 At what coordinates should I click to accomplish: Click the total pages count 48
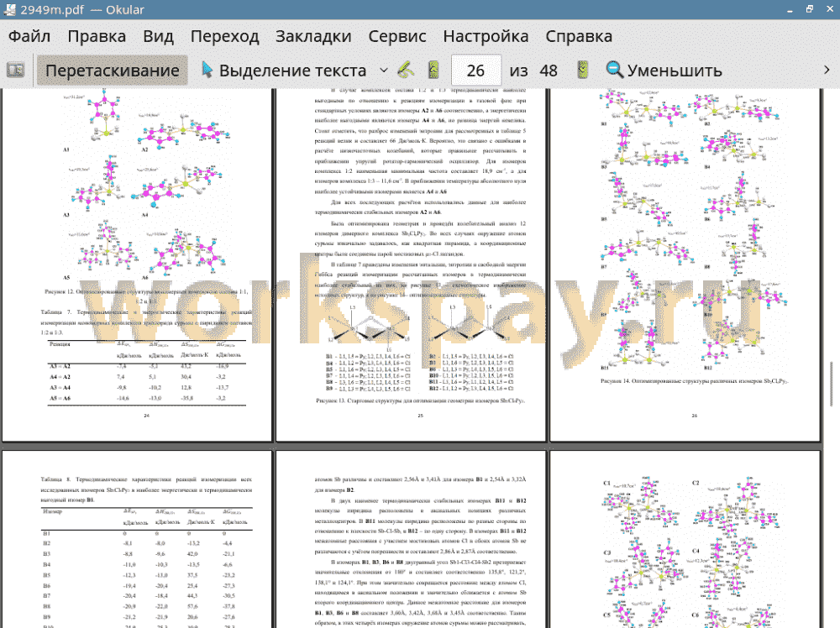pos(548,71)
